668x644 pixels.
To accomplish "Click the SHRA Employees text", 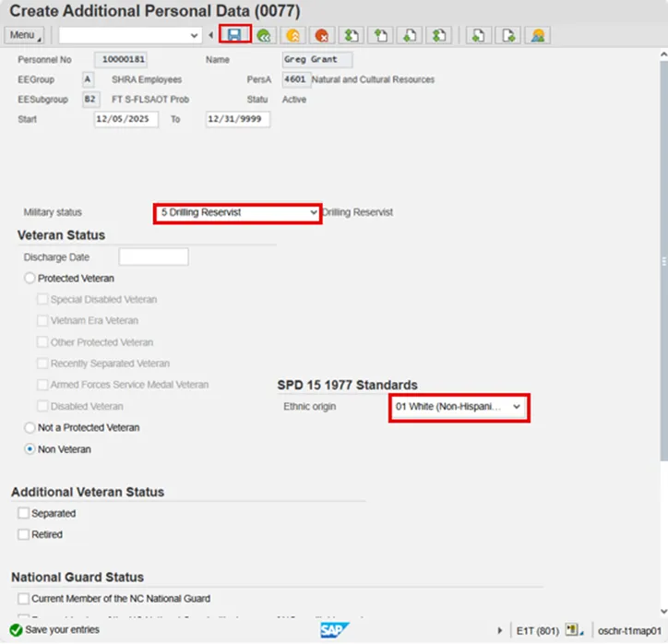I will pos(147,79).
